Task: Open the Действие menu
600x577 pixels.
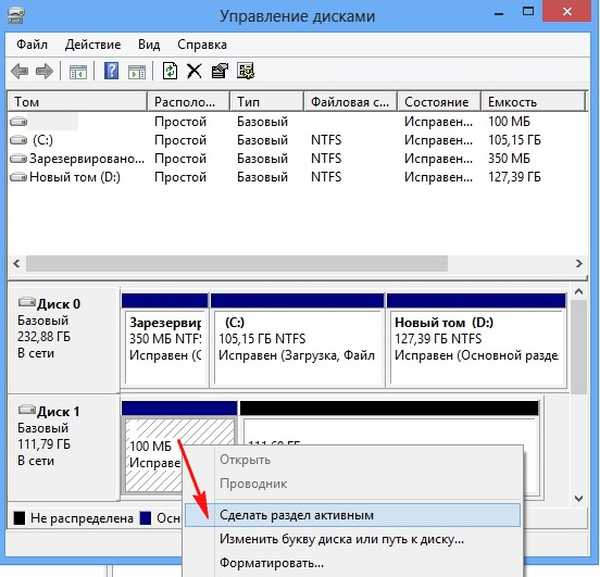Action: pos(91,46)
